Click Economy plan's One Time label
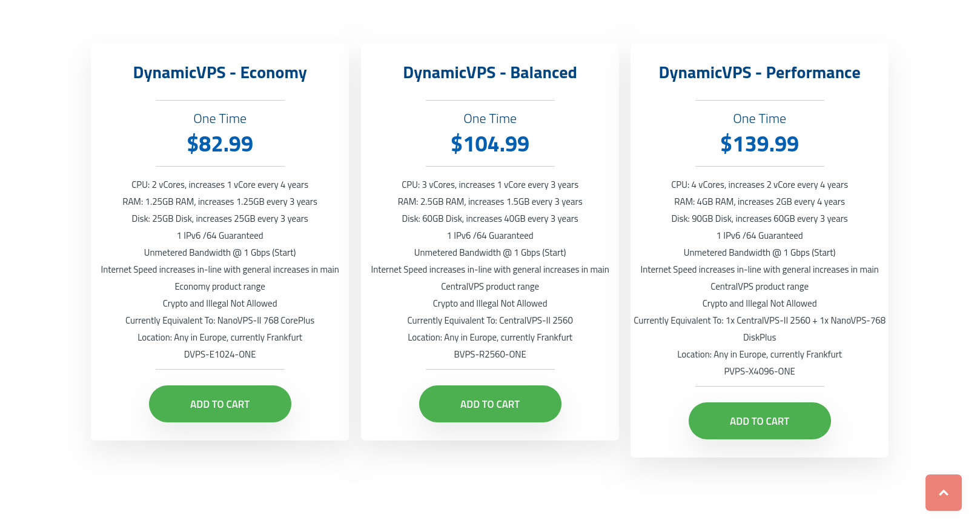Screen dimensions: 980x529 click(220, 119)
